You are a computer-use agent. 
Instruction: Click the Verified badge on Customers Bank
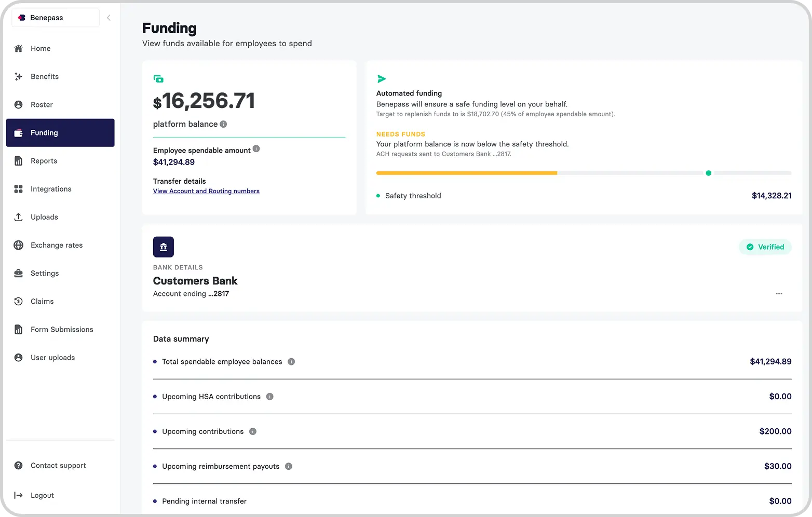(765, 247)
